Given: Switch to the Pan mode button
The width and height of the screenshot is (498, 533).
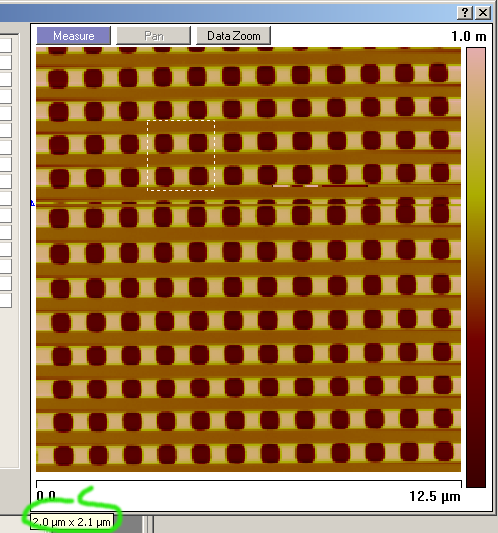Looking at the screenshot, I should (153, 36).
